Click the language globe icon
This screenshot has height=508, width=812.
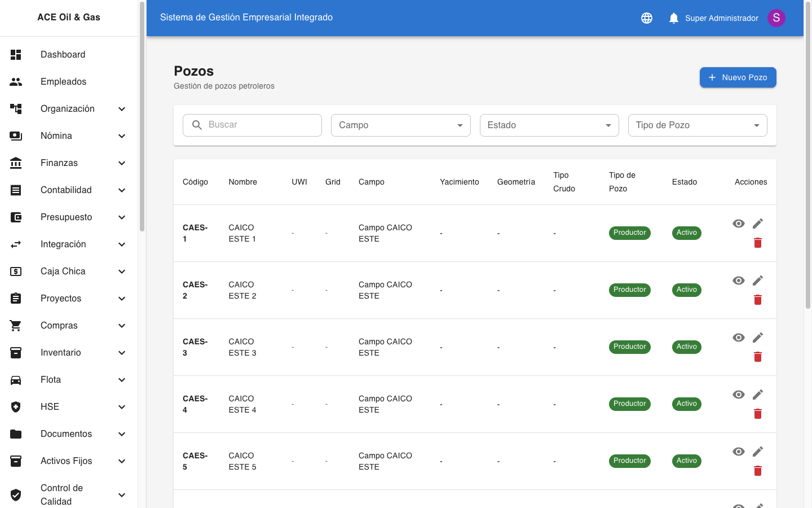647,18
